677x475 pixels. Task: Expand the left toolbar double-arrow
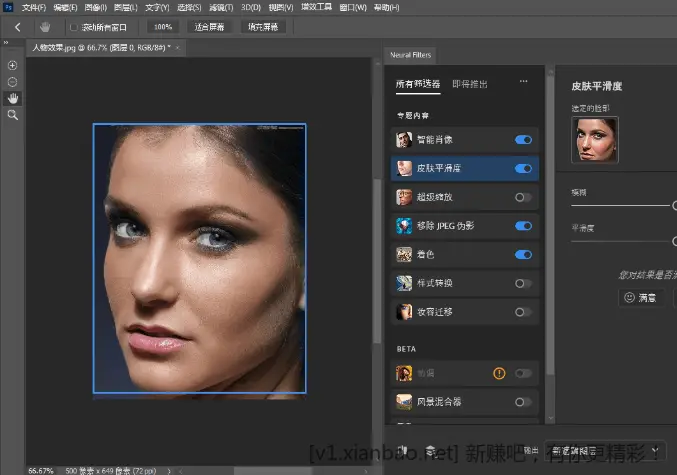6,42
